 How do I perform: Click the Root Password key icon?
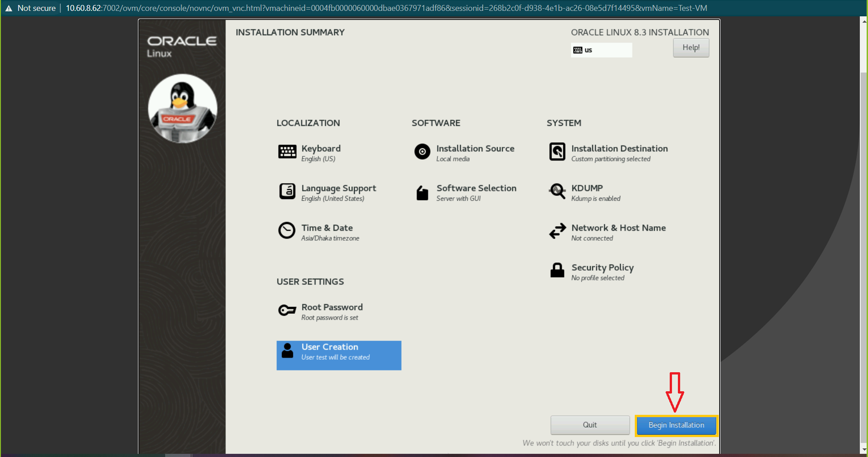(x=287, y=310)
